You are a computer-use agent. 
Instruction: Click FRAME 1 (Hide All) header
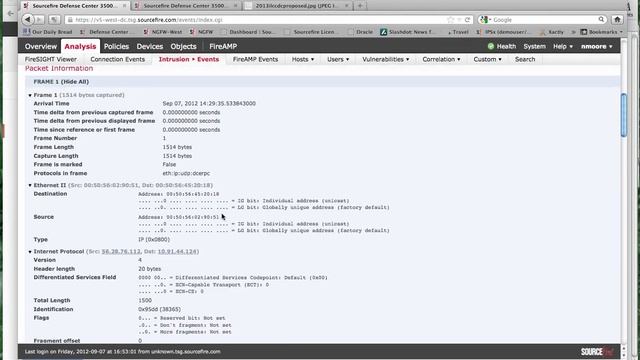pos(61,82)
